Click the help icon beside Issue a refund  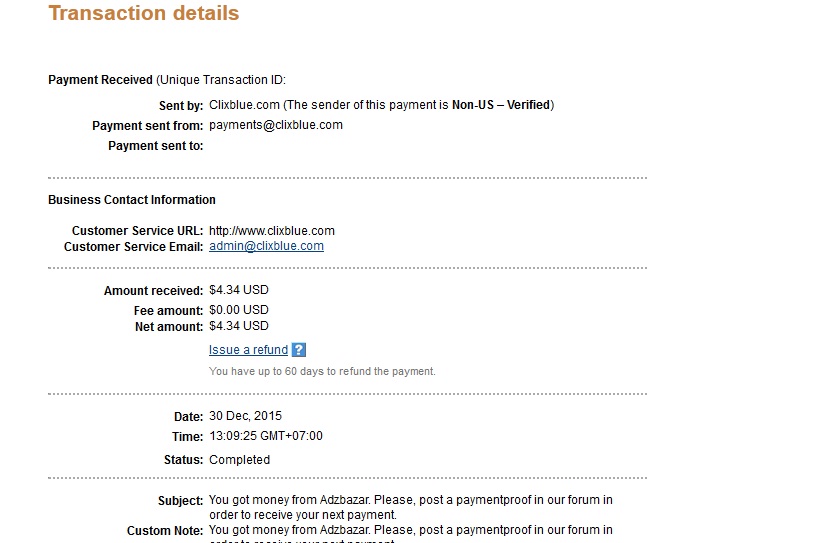pos(299,350)
